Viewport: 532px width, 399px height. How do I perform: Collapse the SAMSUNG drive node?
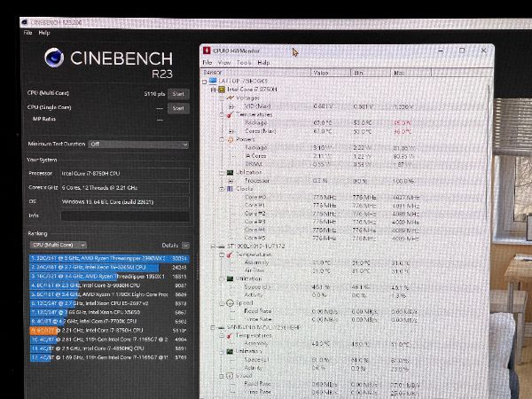coord(213,327)
